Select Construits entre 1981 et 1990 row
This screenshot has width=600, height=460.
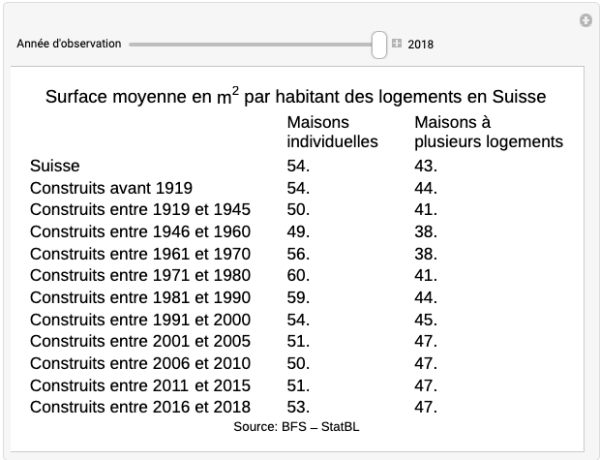point(140,297)
